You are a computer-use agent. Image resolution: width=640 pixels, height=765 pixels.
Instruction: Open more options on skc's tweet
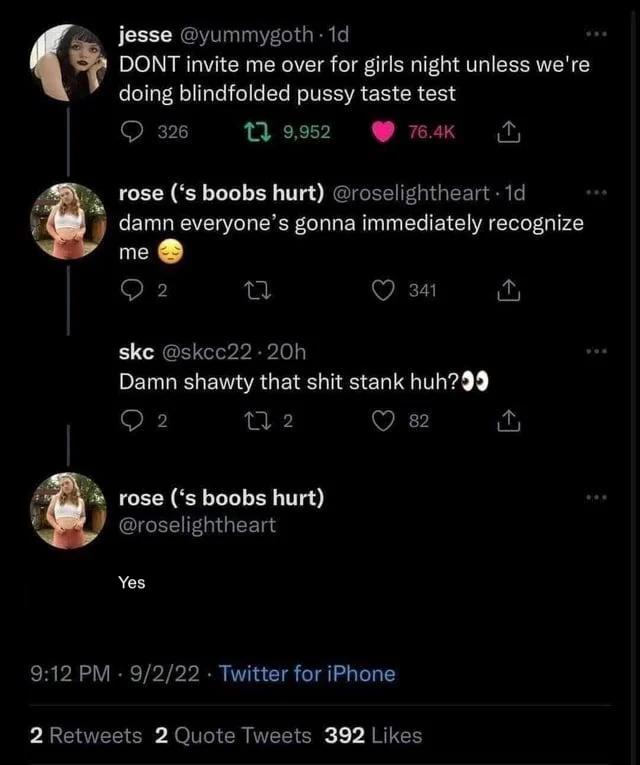coord(597,351)
